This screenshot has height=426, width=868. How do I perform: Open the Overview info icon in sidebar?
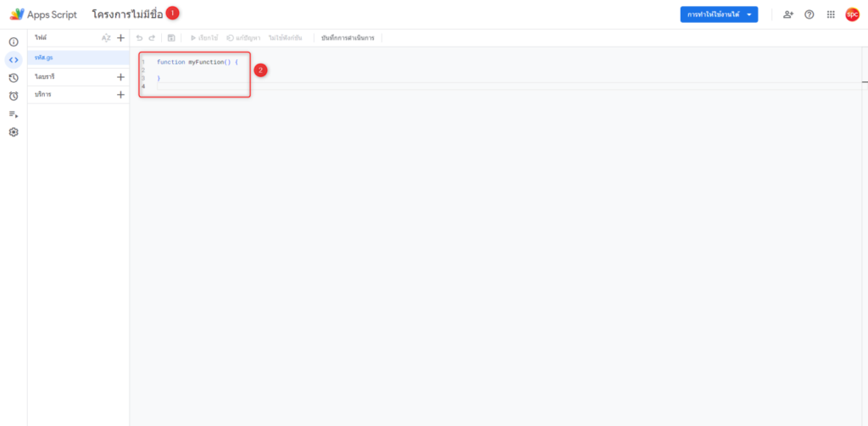tap(14, 41)
